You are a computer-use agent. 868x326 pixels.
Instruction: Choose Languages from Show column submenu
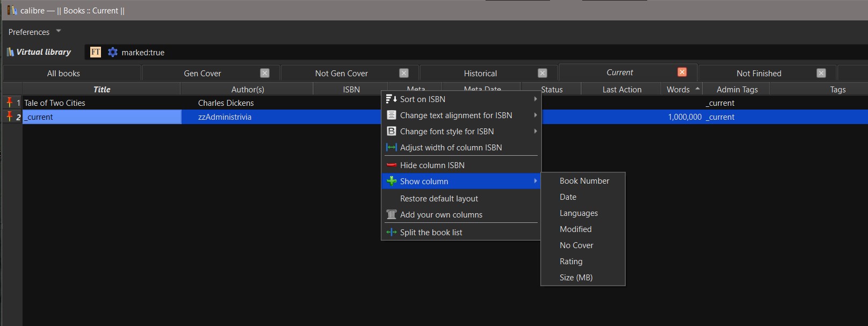[578, 213]
